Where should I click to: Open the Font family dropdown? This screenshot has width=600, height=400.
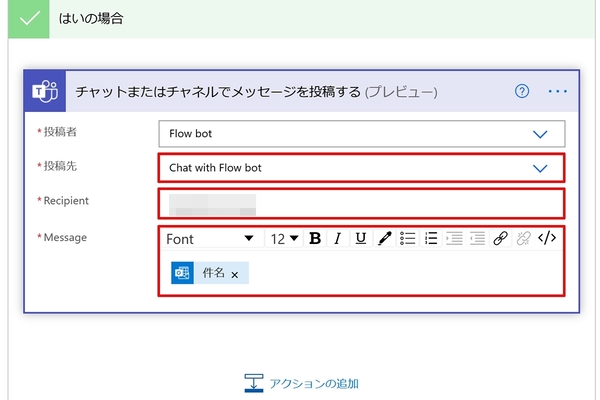[210, 239]
